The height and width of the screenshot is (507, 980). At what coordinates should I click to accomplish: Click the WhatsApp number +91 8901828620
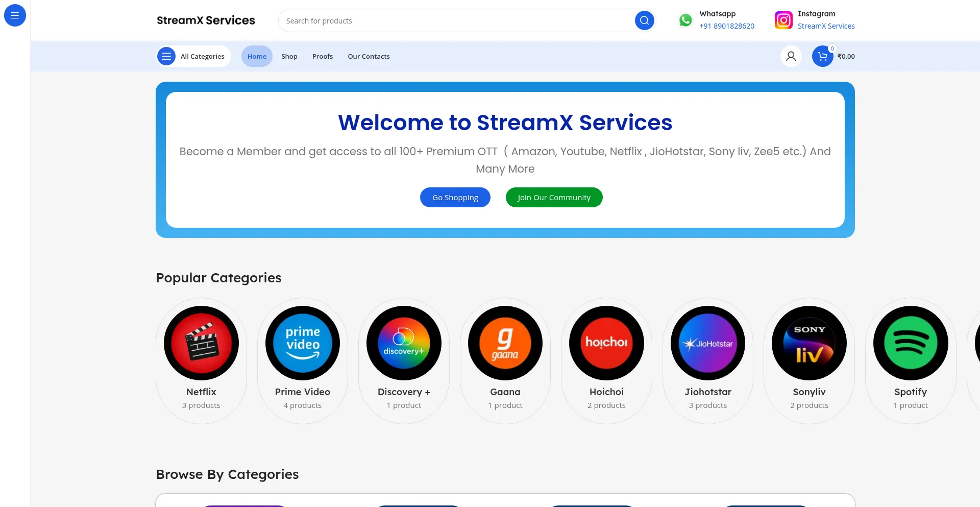tap(727, 26)
